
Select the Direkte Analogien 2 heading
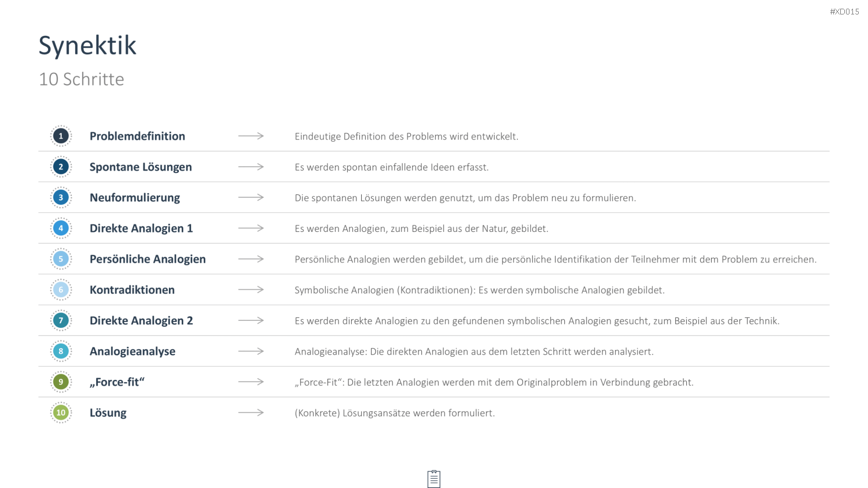click(x=141, y=320)
